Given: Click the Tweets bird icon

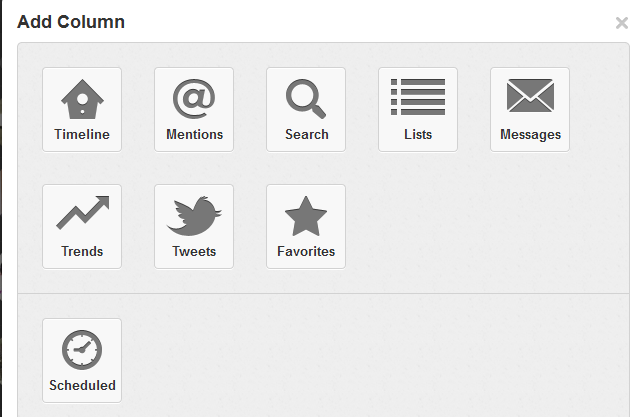Looking at the screenshot, I should 194,214.
